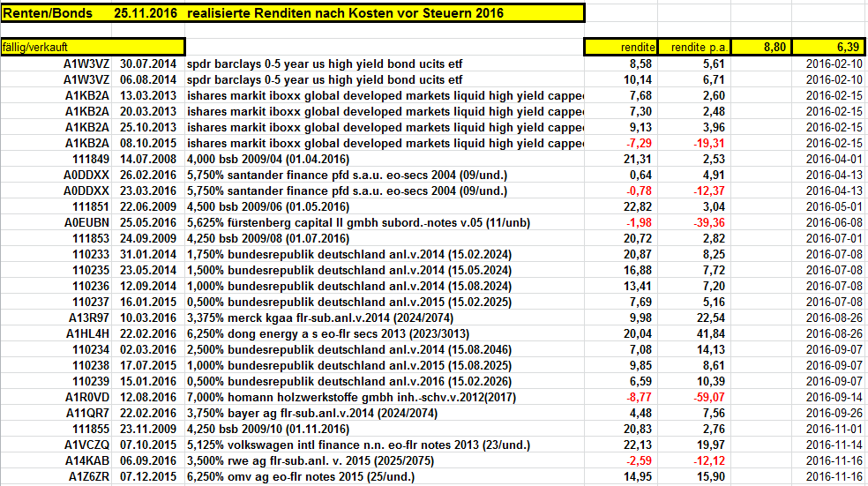The width and height of the screenshot is (868, 486).
Task: Select the rendite column header
Action: [x=620, y=47]
